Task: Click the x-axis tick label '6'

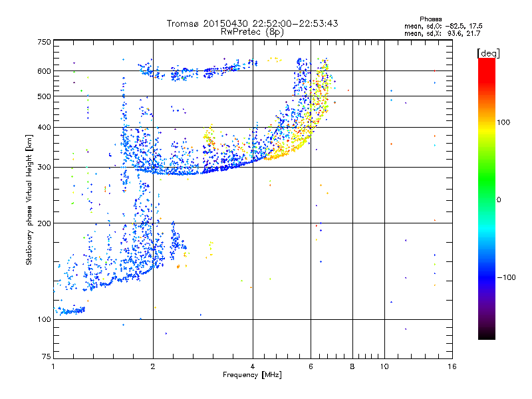Action: [x=311, y=366]
